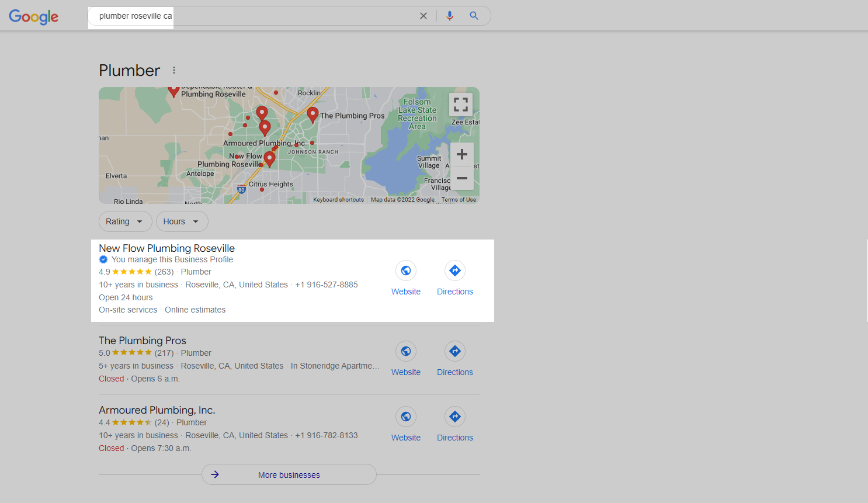The image size is (868, 503).
Task: Open the website icon for The Plumbing Pros
Action: click(406, 351)
